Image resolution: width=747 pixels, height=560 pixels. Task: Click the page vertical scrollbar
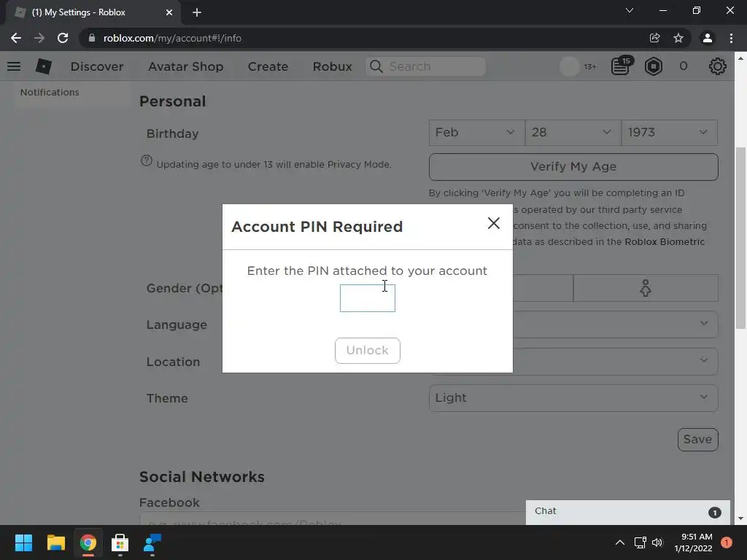point(740,238)
